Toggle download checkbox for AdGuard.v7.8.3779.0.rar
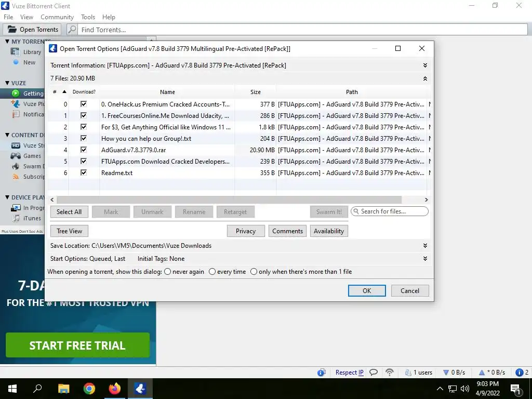532x399 pixels. coord(84,150)
